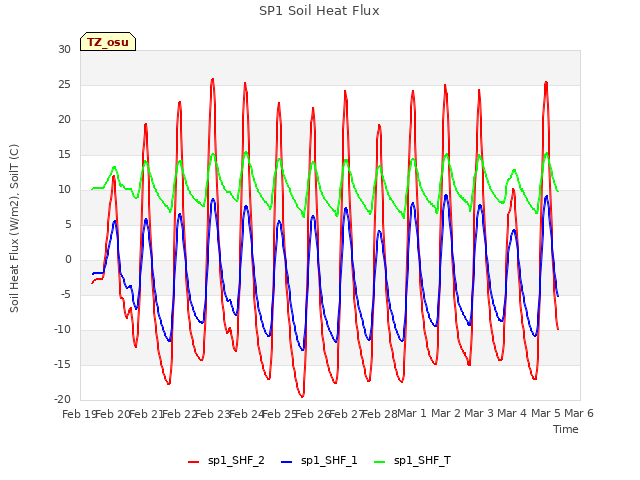The image size is (640, 480).
Task: Click the Feb 25 axis tick label
Action: 279,414
